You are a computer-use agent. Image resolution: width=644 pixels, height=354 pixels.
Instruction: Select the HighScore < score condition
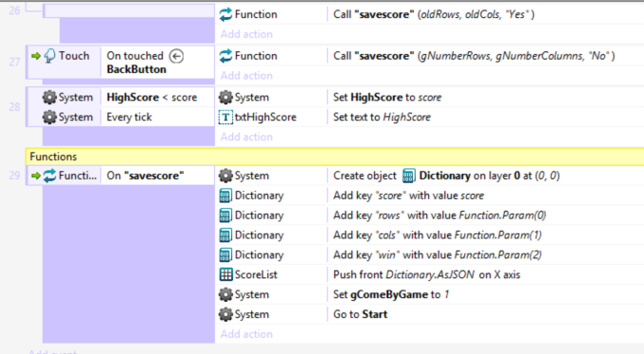point(152,97)
